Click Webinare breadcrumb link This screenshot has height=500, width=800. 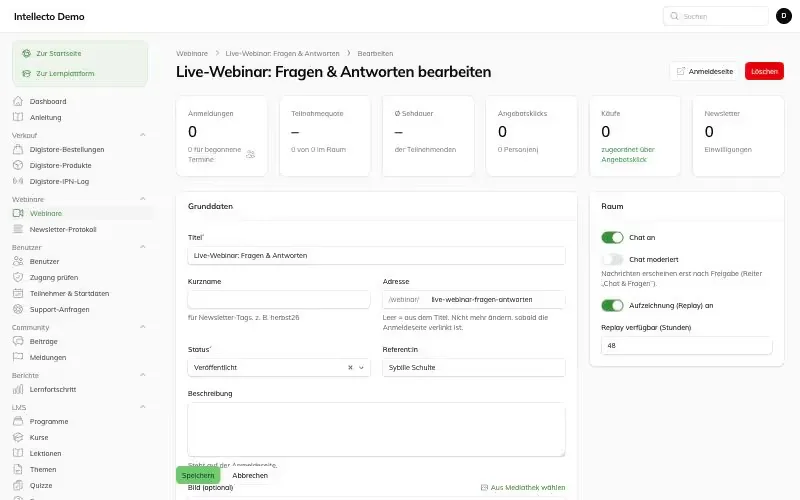click(x=192, y=54)
